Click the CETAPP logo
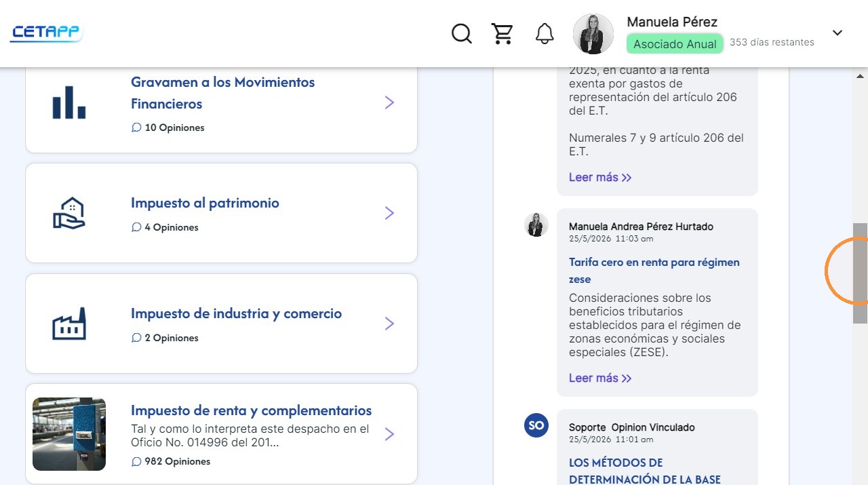868x485 pixels. pos(46,33)
